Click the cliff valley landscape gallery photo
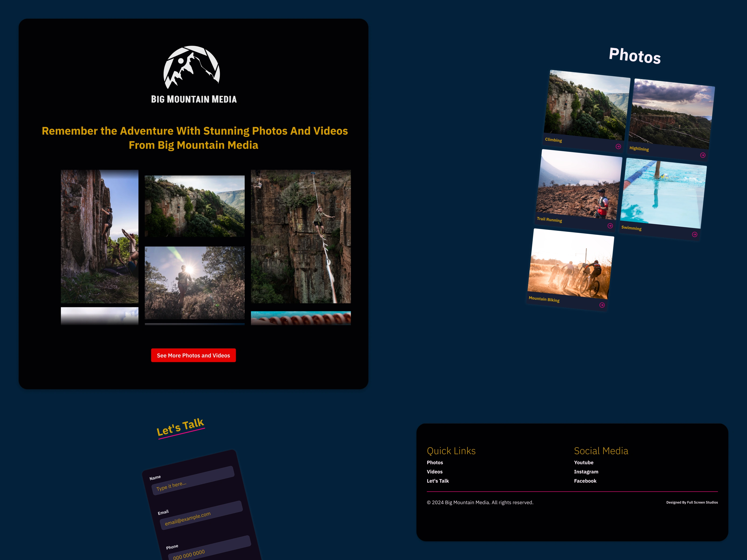The image size is (747, 560). coord(195,206)
